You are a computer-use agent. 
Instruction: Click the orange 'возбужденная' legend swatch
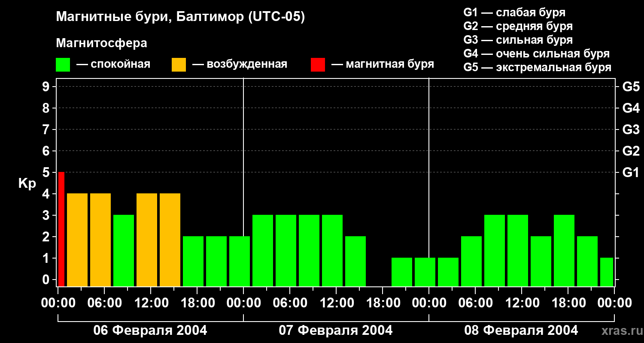pos(179,65)
